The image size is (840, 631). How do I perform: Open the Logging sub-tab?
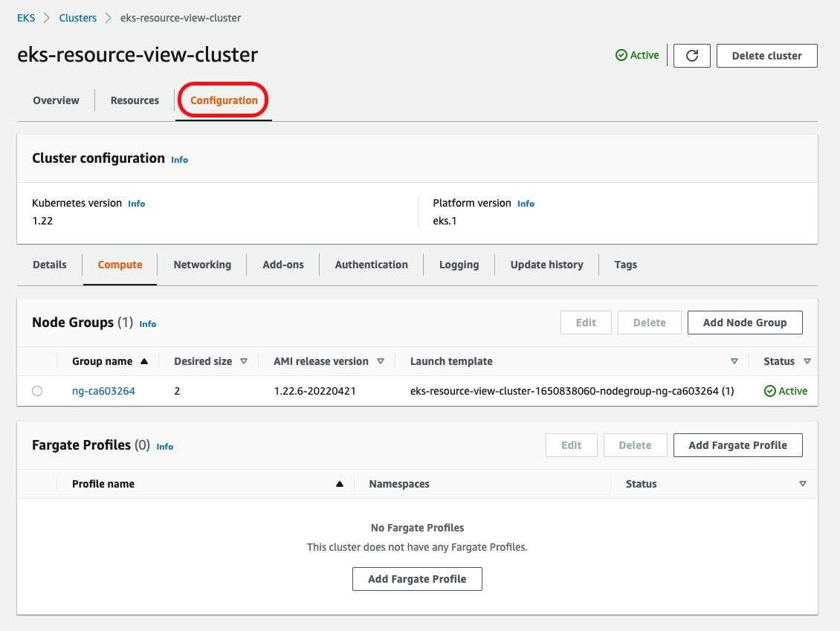pos(459,265)
